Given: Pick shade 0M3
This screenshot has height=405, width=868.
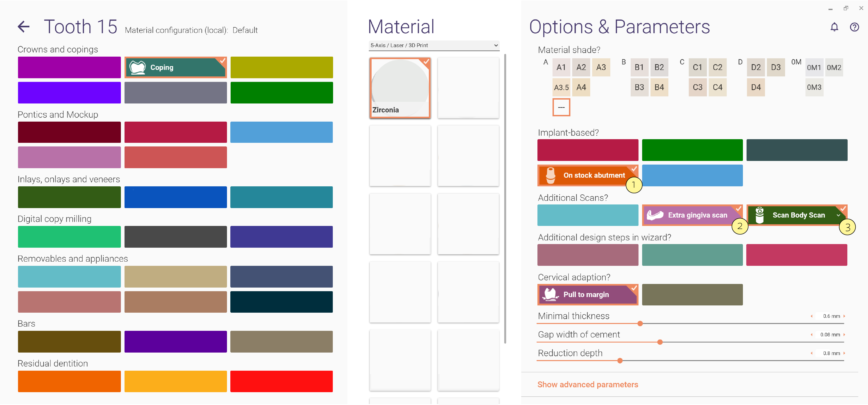Looking at the screenshot, I should tap(814, 88).
